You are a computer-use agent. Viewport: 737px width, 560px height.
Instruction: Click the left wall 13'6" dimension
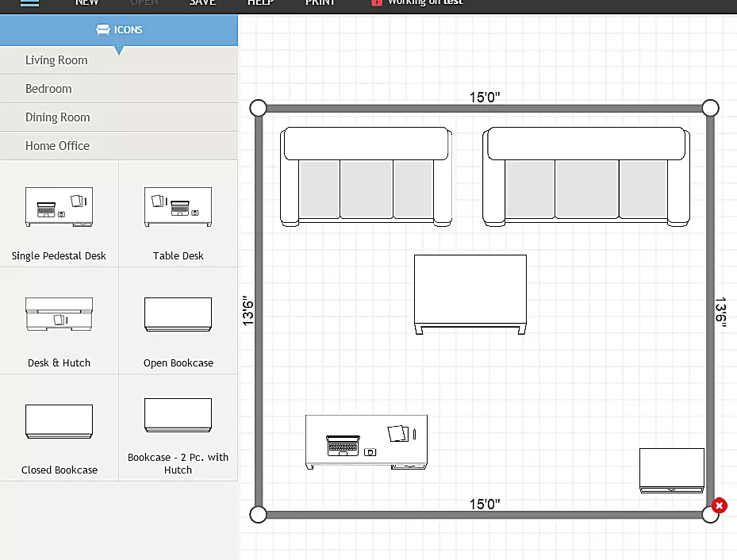248,311
